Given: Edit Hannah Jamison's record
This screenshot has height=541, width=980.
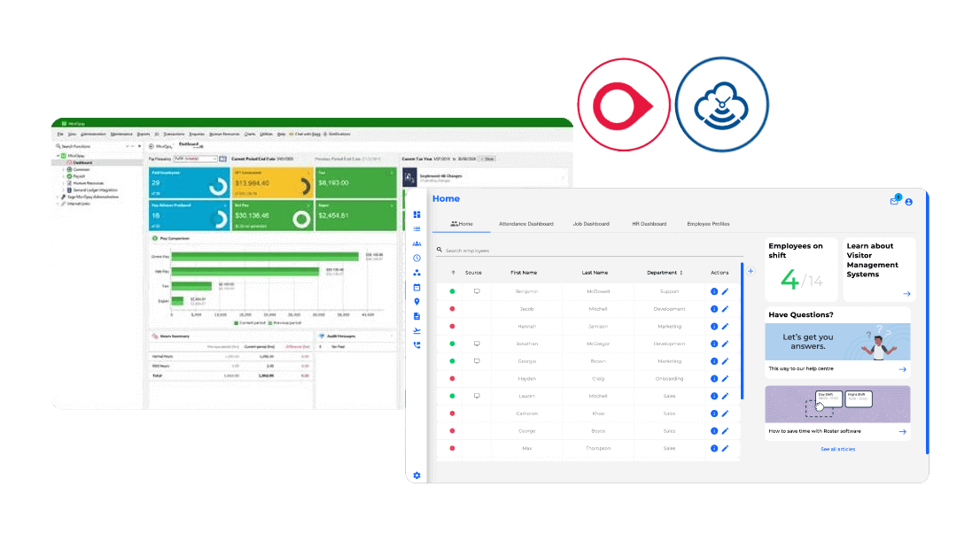Looking at the screenshot, I should click(x=726, y=327).
